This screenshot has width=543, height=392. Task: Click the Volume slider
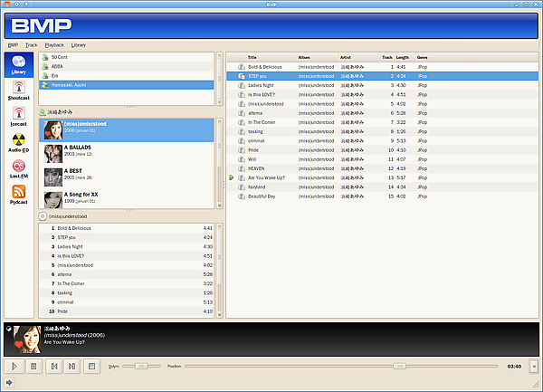click(x=139, y=366)
